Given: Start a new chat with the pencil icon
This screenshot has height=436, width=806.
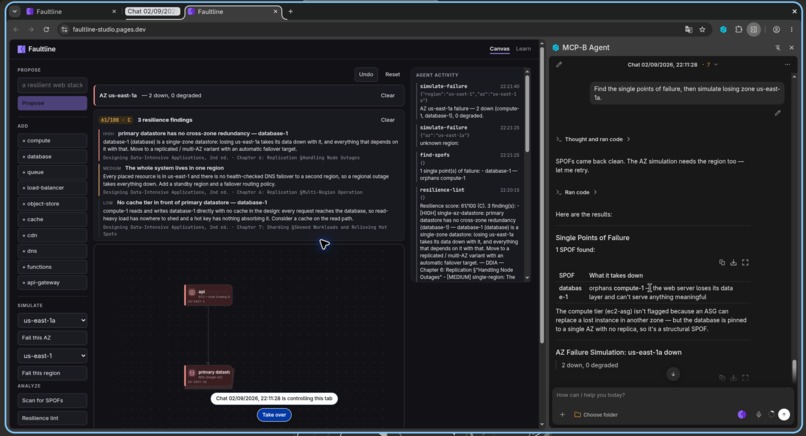Looking at the screenshot, I should pyautogui.click(x=559, y=65).
